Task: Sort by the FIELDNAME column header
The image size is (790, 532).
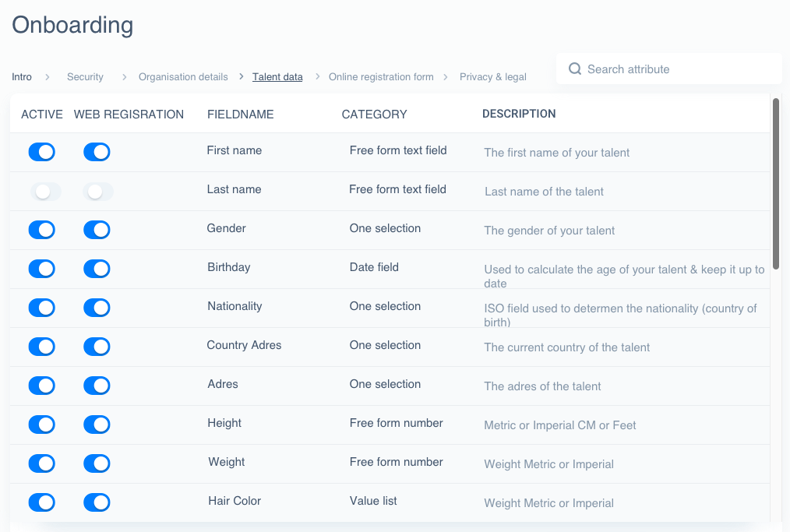Action: point(240,115)
